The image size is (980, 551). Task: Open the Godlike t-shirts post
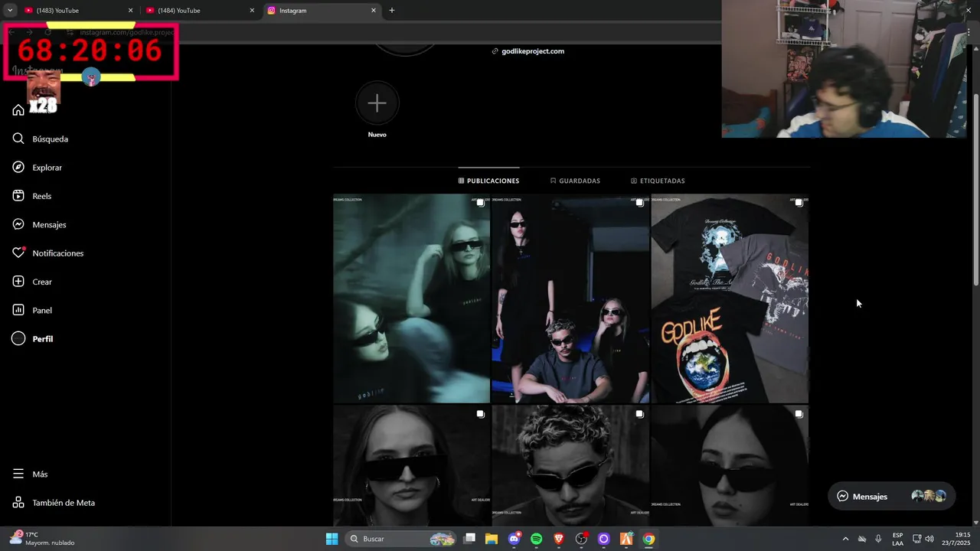pos(730,298)
